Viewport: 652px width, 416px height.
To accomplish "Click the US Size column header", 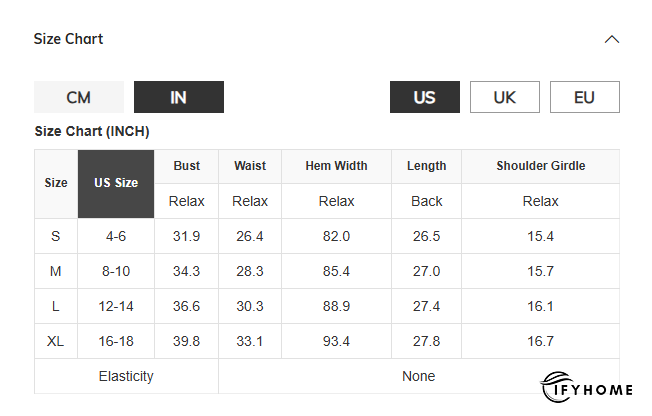I will pyautogui.click(x=116, y=184).
